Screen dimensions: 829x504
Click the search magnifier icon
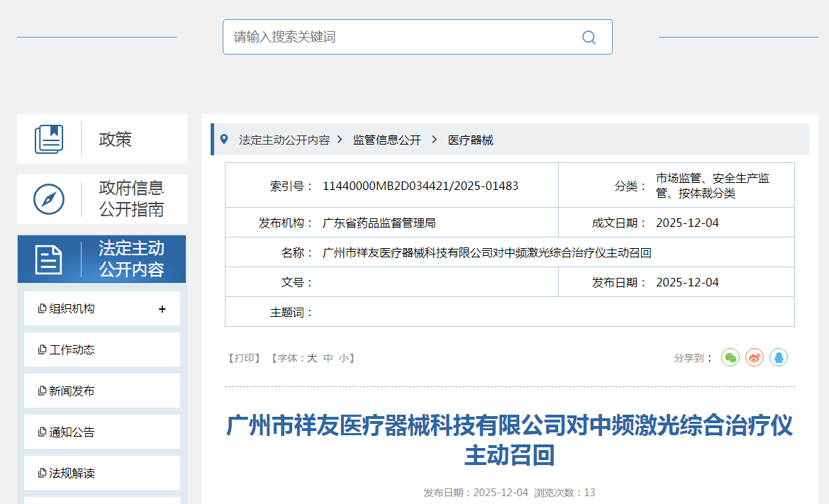click(x=589, y=38)
